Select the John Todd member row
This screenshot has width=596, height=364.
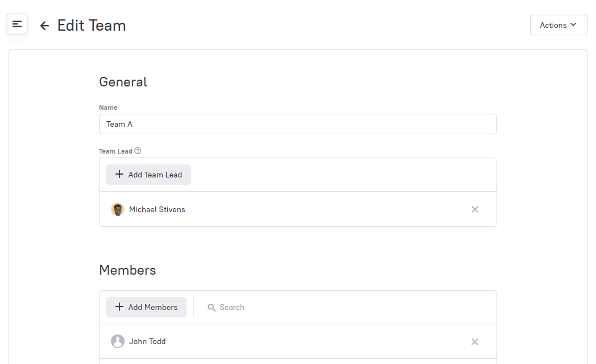coord(297,341)
